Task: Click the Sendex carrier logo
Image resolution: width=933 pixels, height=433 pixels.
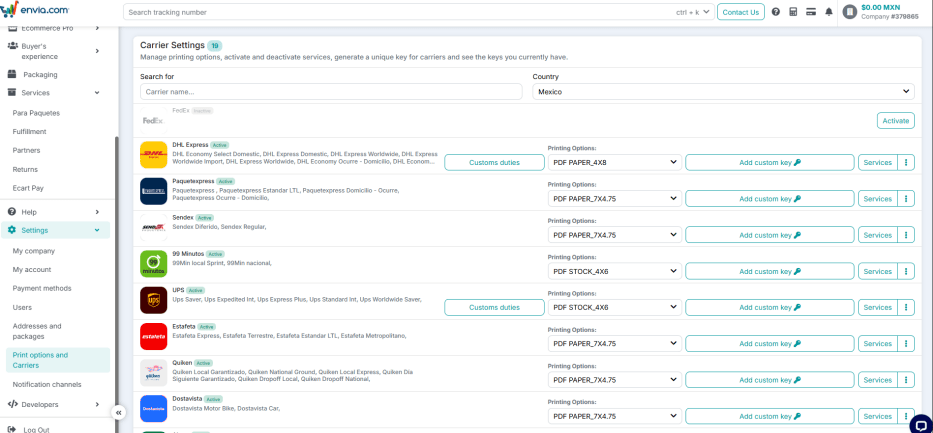Action: tap(154, 228)
